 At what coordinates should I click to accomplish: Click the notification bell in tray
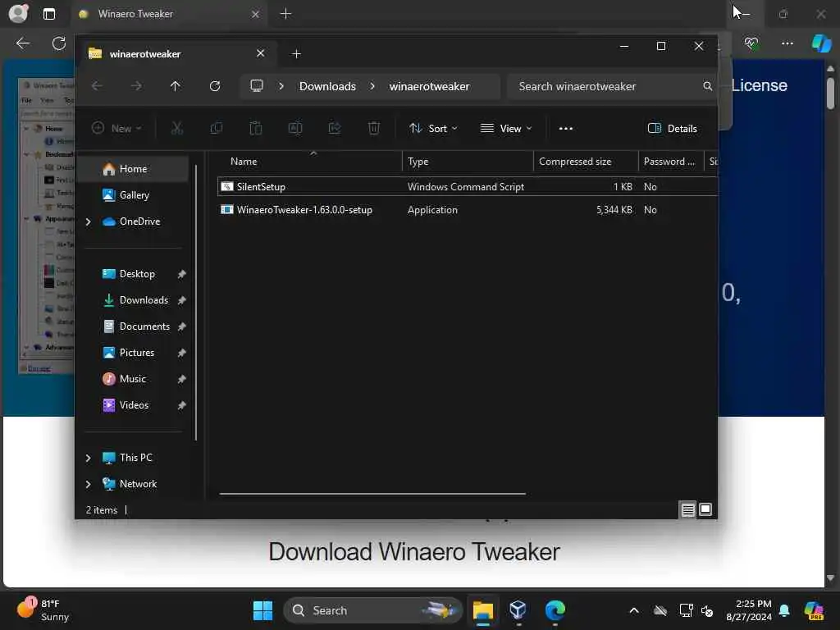(x=784, y=610)
